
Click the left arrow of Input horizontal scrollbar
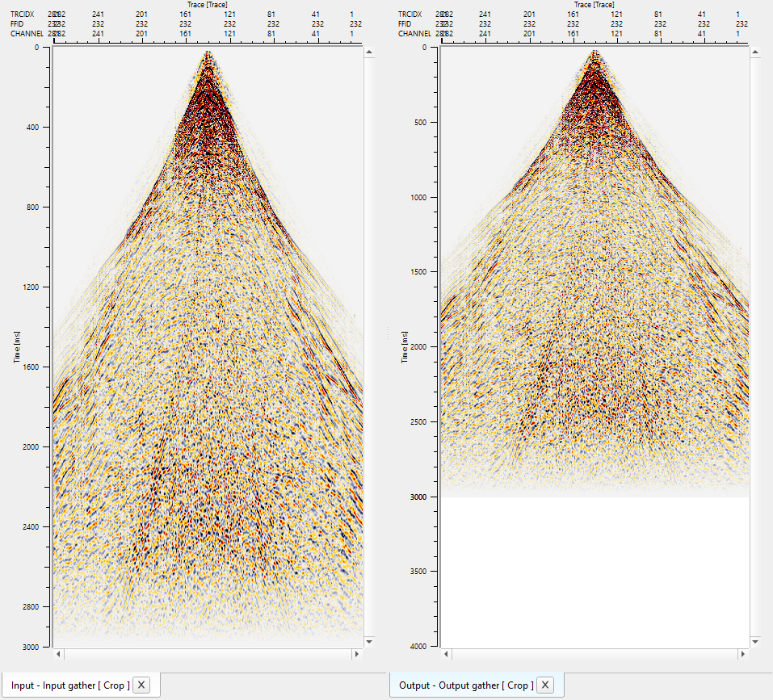59,654
